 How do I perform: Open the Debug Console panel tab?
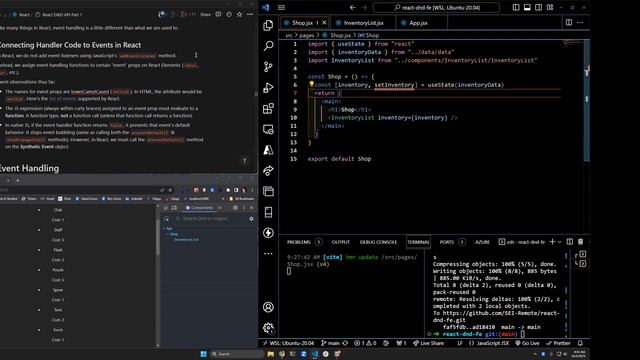point(378,242)
